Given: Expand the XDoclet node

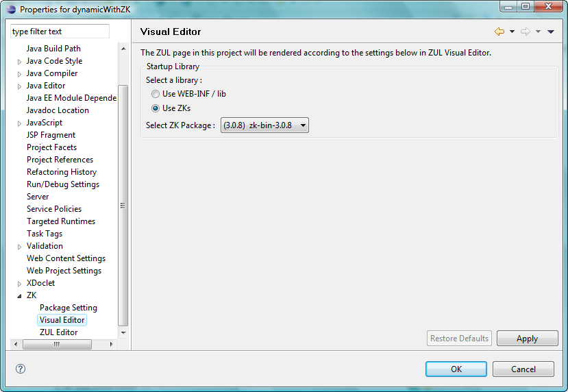Looking at the screenshot, I should coord(20,283).
